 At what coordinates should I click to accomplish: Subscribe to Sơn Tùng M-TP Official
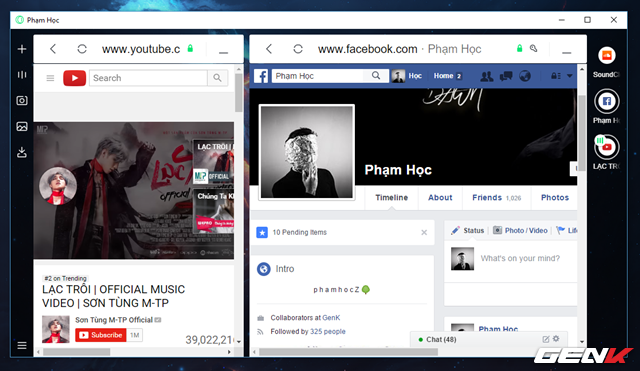click(100, 335)
